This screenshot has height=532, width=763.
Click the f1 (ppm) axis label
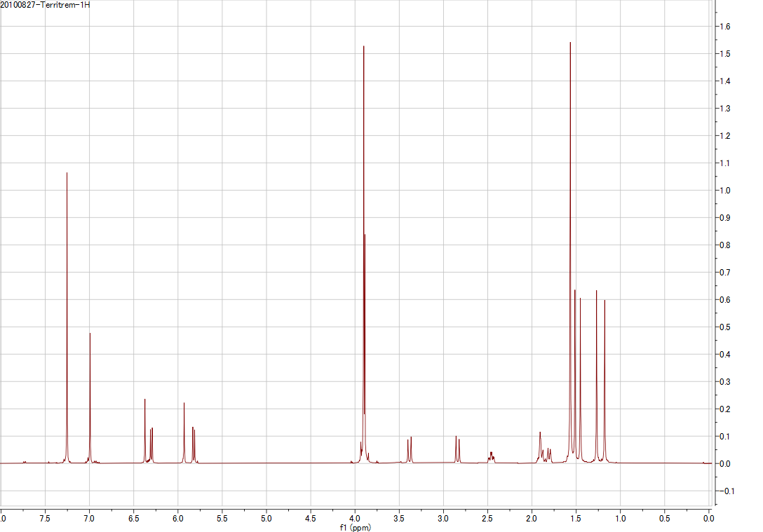click(356, 525)
